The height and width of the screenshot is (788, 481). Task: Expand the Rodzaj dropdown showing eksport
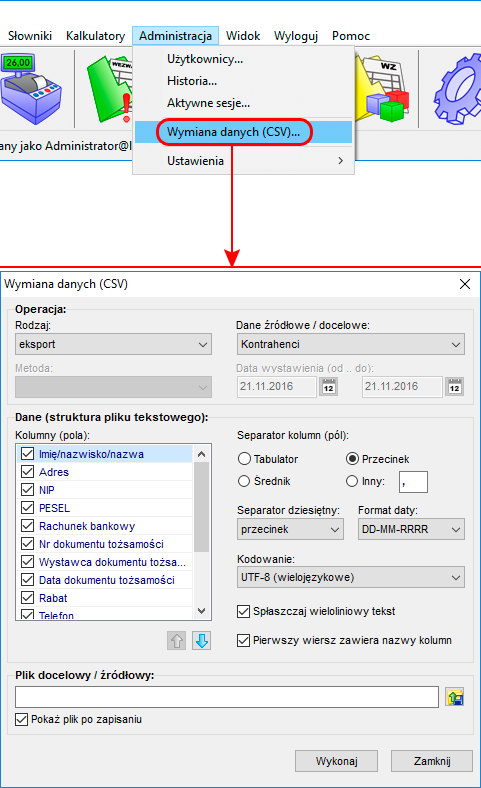[113, 344]
